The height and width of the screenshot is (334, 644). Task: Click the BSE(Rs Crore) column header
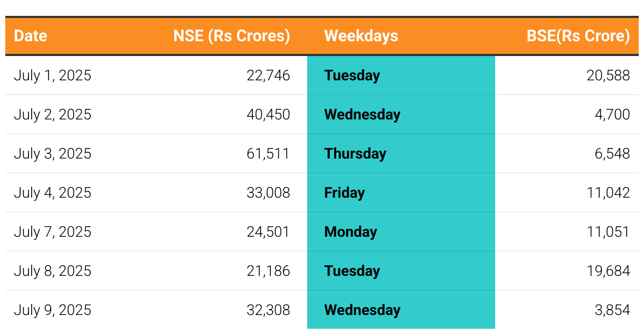578,36
